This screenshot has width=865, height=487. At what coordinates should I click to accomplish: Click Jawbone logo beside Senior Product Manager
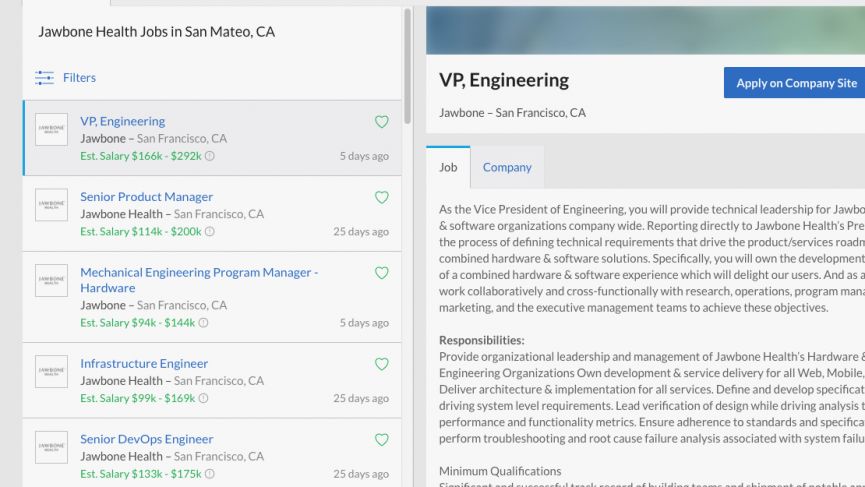51,205
